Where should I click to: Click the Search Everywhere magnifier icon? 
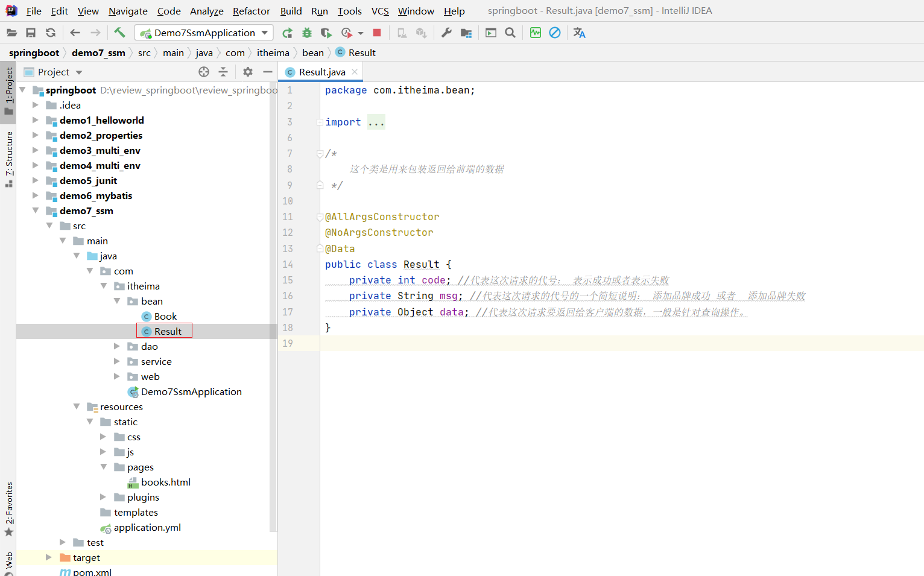coord(510,33)
